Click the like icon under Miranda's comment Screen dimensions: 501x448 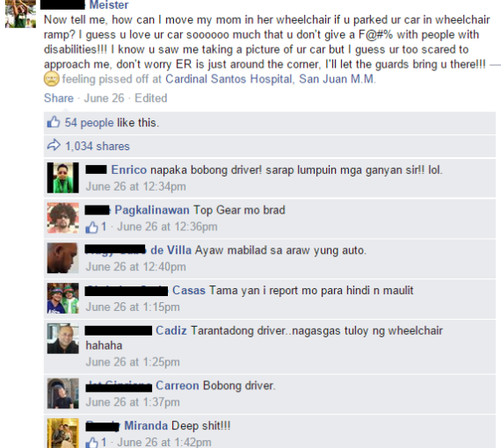(x=91, y=443)
